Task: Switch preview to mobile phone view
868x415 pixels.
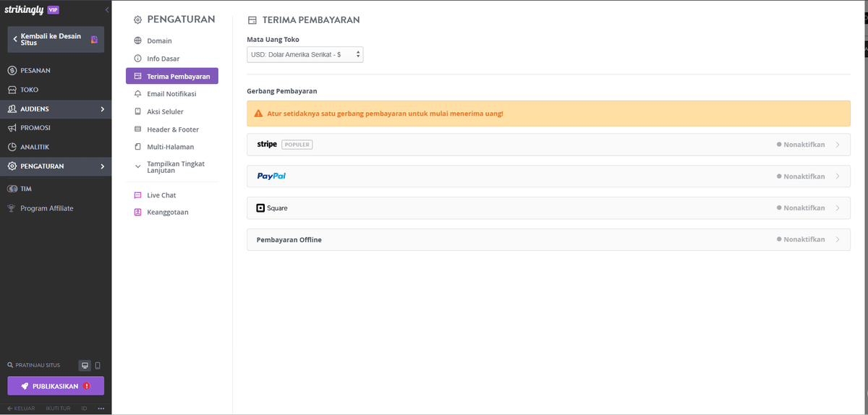Action: point(98,366)
